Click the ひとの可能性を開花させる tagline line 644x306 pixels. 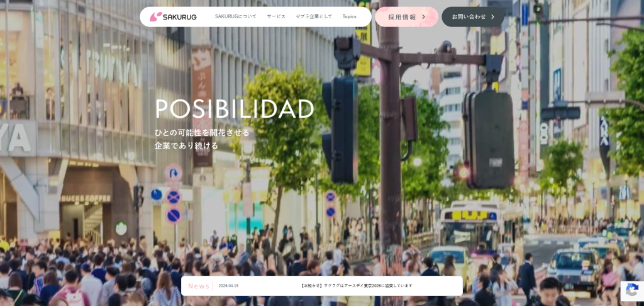tap(202, 132)
